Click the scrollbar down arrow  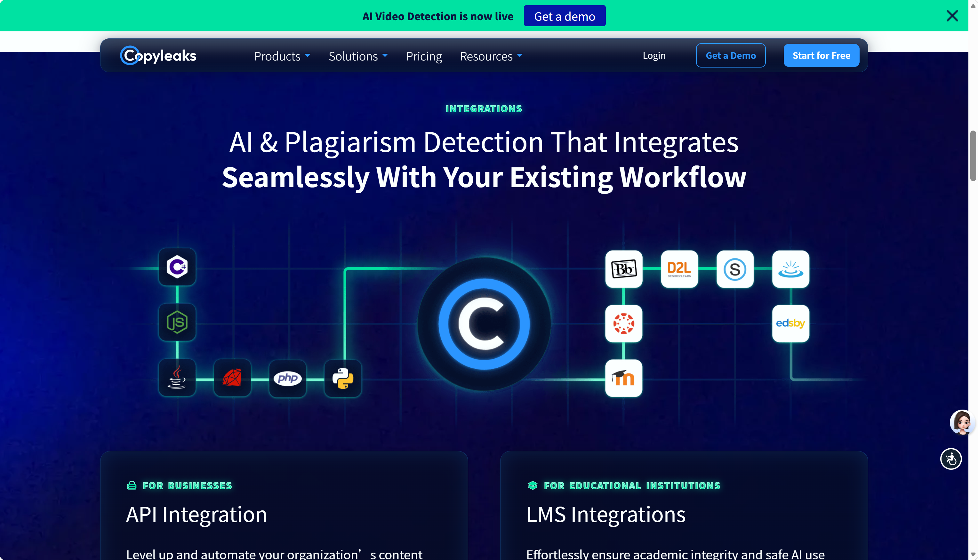(973, 555)
